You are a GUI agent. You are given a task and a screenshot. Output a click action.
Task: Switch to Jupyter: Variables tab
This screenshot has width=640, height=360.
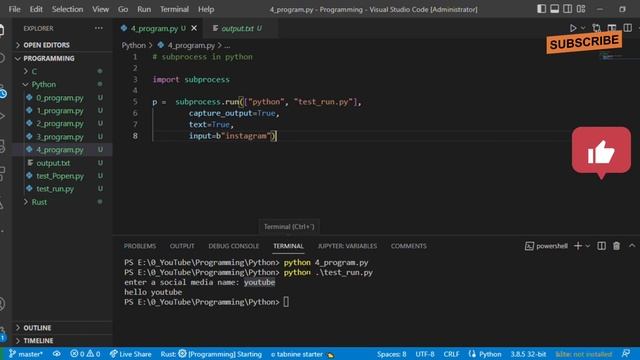coord(347,246)
